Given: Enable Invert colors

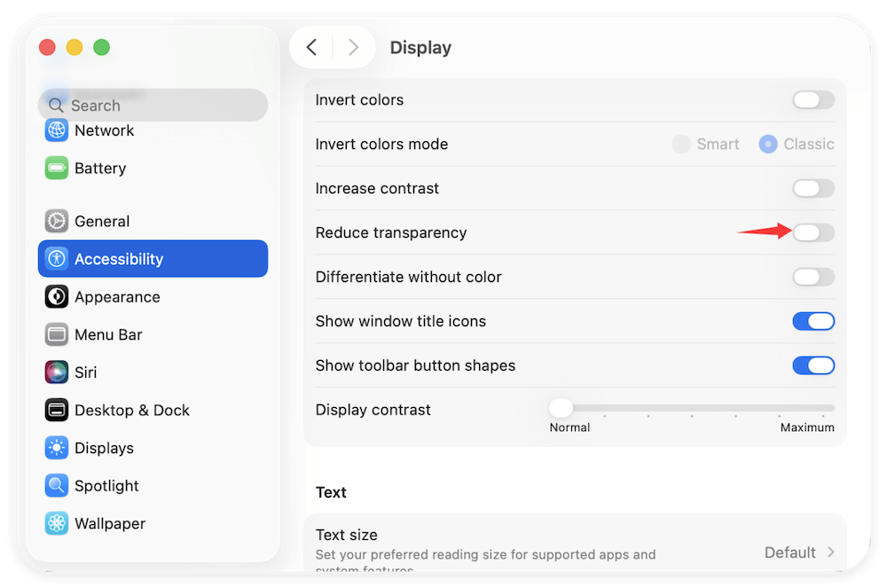Looking at the screenshot, I should [813, 99].
